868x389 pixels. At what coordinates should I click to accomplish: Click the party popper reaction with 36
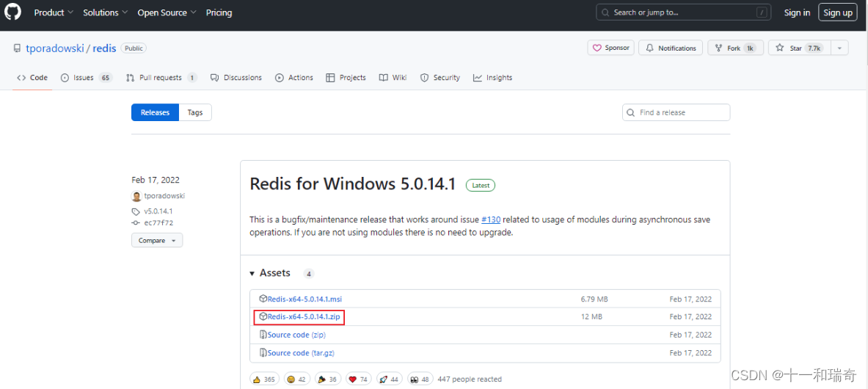click(x=328, y=379)
